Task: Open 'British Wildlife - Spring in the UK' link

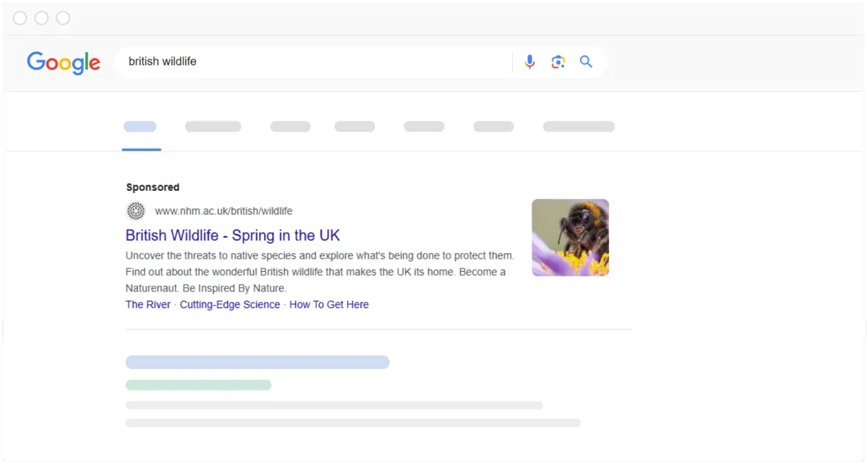Action: click(x=233, y=235)
